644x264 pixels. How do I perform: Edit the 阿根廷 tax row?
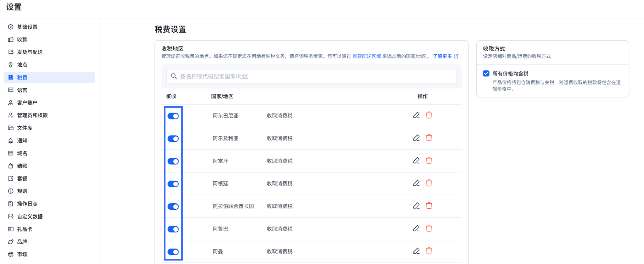416,183
